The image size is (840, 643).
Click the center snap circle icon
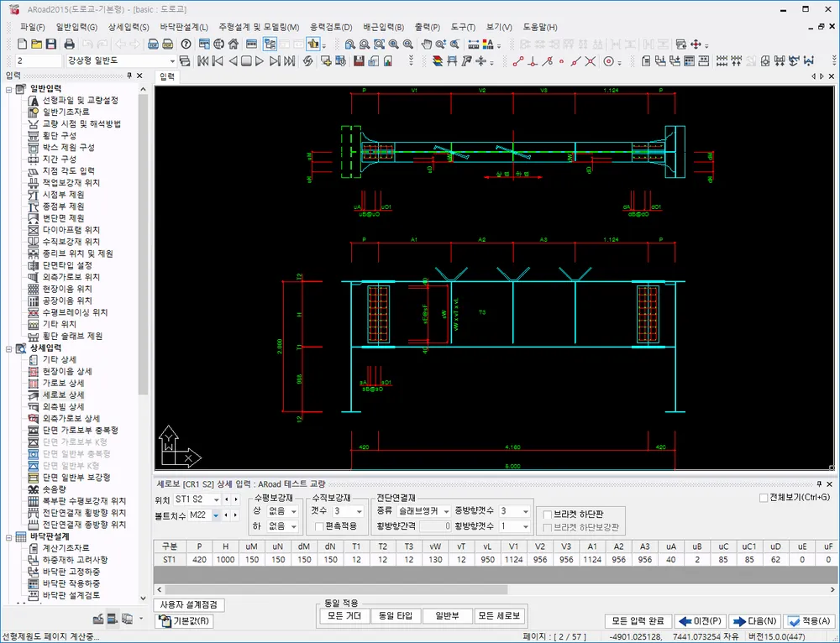point(608,61)
